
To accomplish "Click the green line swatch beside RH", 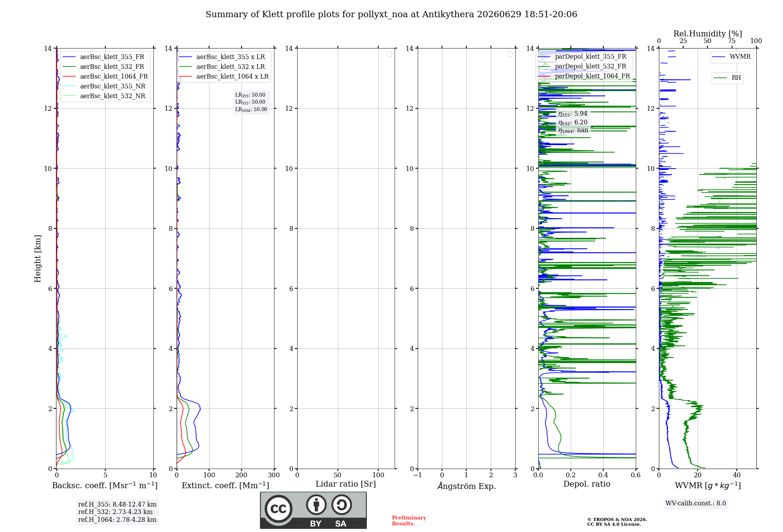I will pos(721,78).
